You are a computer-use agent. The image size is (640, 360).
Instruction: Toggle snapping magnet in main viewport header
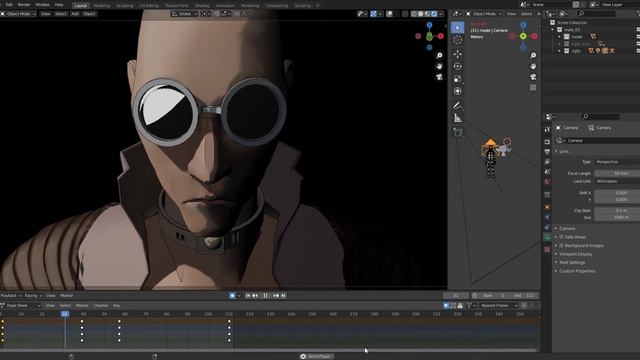point(217,14)
